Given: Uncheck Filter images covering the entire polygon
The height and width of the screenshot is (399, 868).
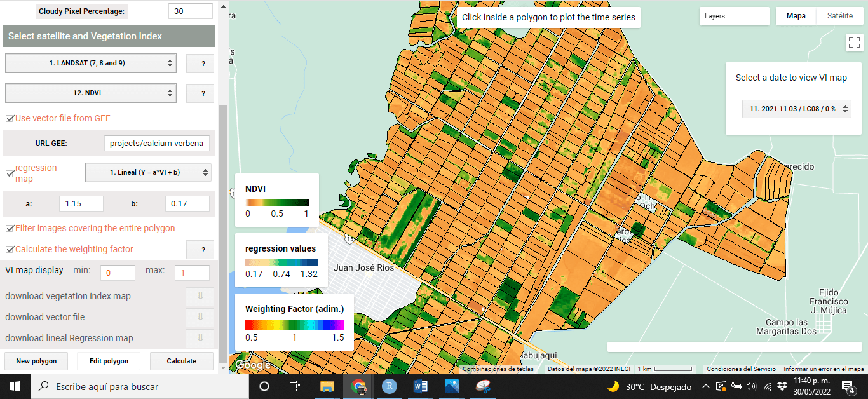Looking at the screenshot, I should tap(9, 227).
